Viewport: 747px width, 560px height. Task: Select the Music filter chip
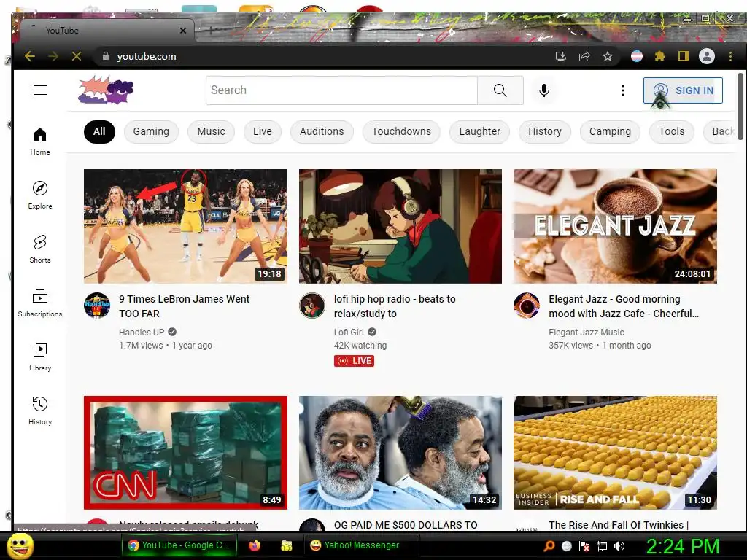(211, 131)
